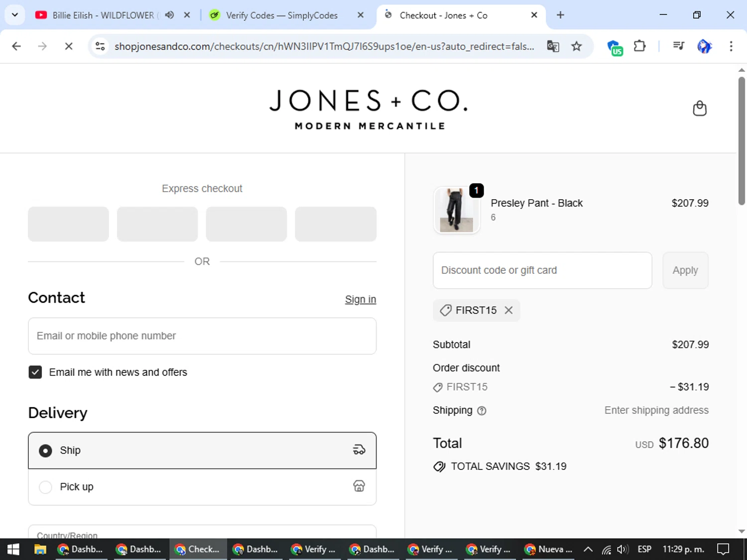Open the notification center icon
Viewport: 747px width, 560px height.
(x=723, y=549)
